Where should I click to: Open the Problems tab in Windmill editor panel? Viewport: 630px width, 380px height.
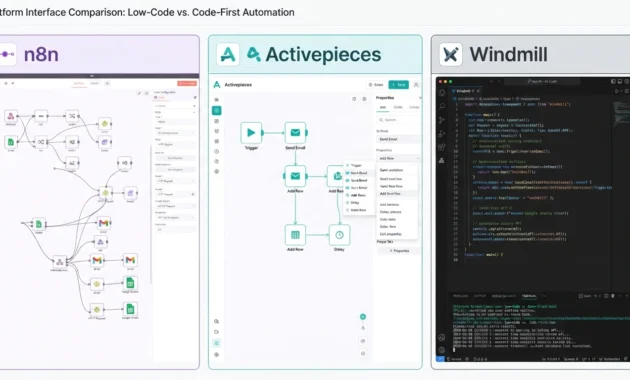click(x=460, y=296)
